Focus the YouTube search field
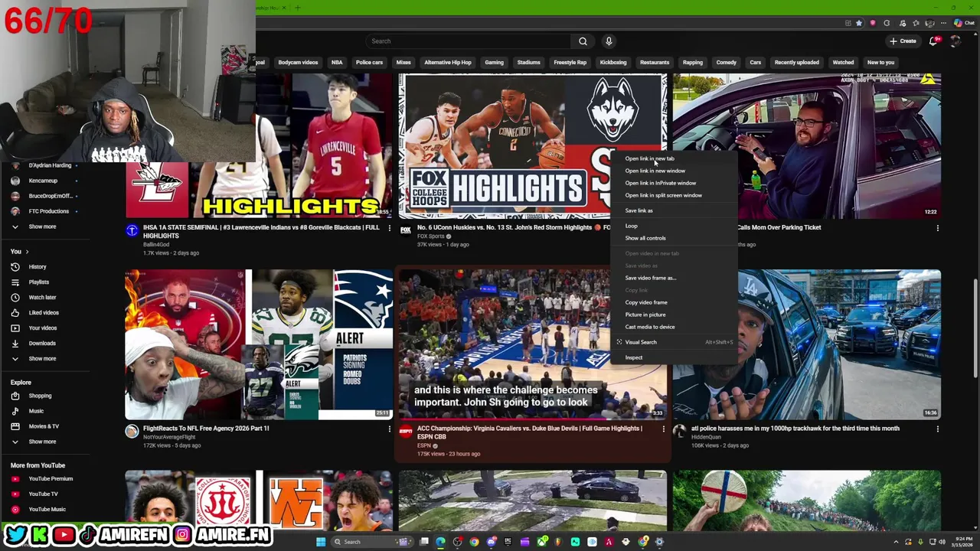Image resolution: width=980 pixels, height=551 pixels. pyautogui.click(x=467, y=41)
